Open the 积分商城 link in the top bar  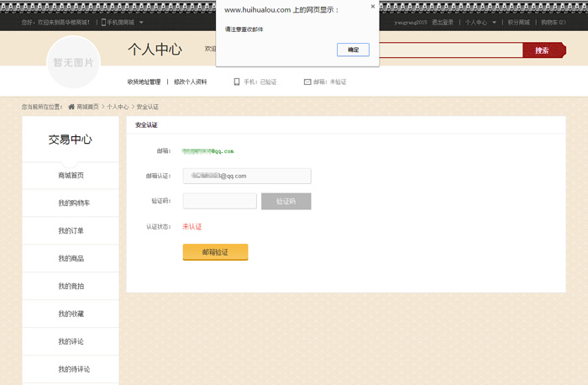[518, 23]
